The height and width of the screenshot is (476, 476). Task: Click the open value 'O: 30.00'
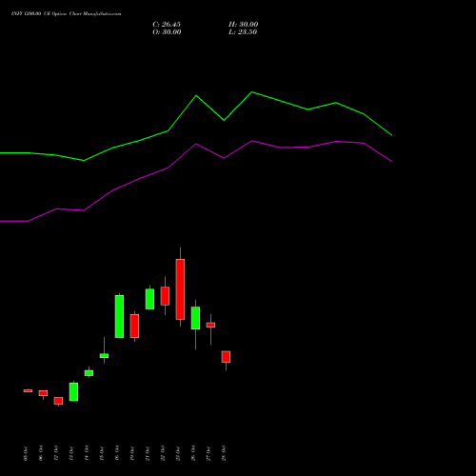[167, 32]
